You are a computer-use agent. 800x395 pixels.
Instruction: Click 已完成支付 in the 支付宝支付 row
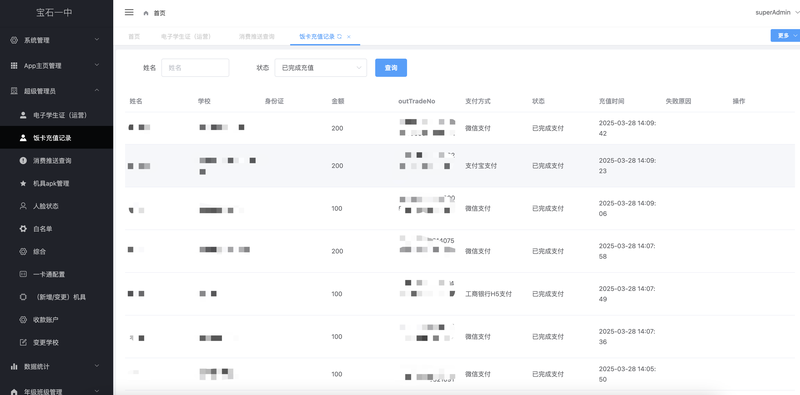(x=548, y=166)
